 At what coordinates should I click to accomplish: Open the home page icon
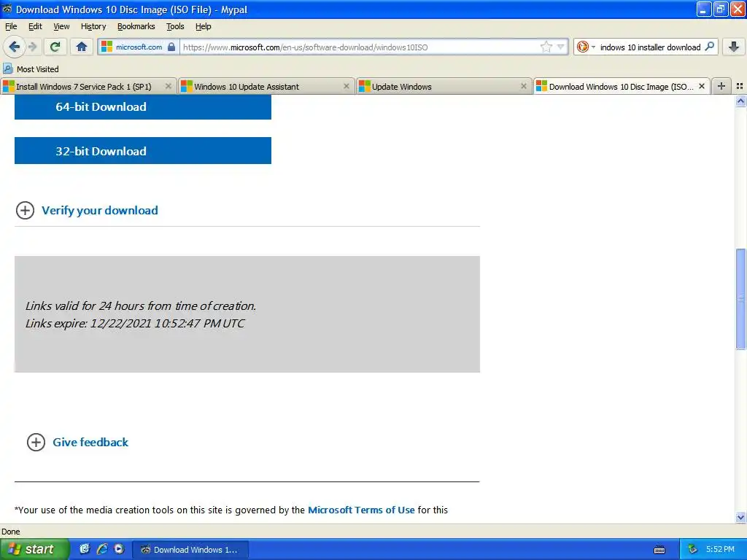coord(82,47)
